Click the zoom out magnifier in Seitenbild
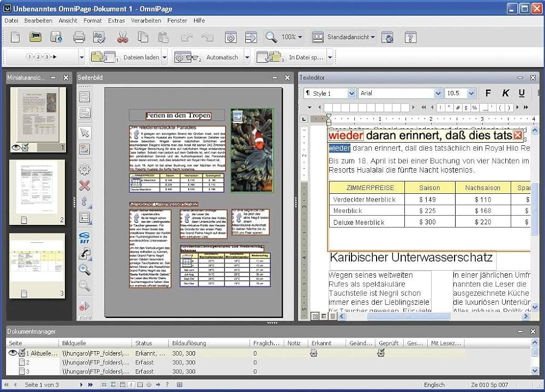 (84, 285)
